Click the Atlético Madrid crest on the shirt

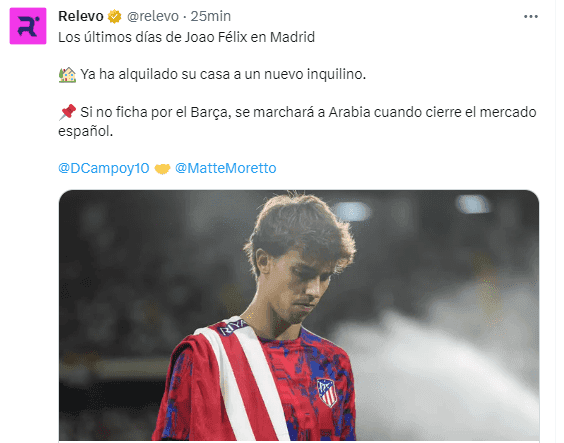pos(327,393)
